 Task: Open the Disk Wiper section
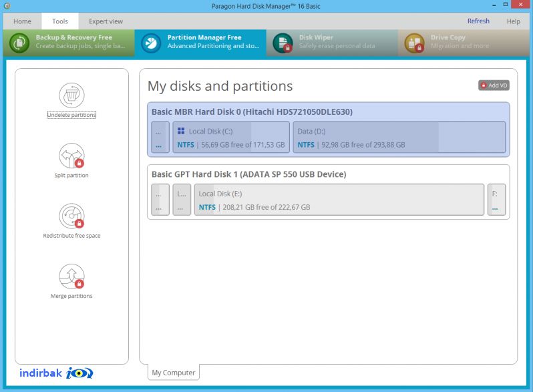pyautogui.click(x=332, y=43)
